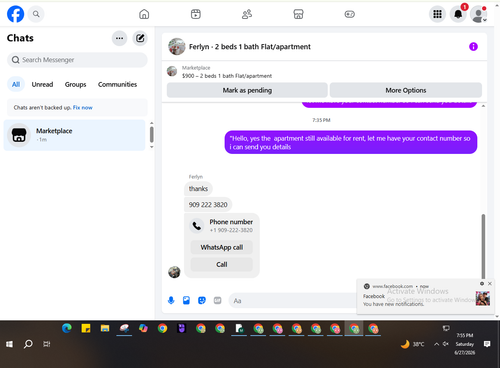The image size is (500, 368).
Task: Open the Windows Start menu
Action: pos(9,344)
